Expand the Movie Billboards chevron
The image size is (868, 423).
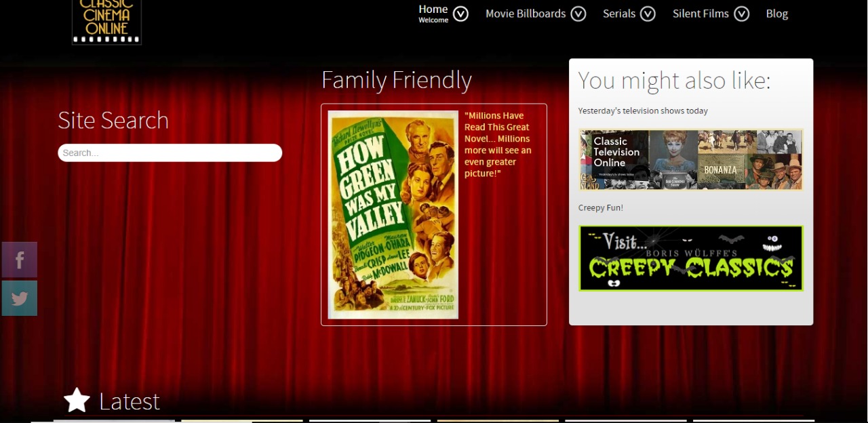point(578,14)
